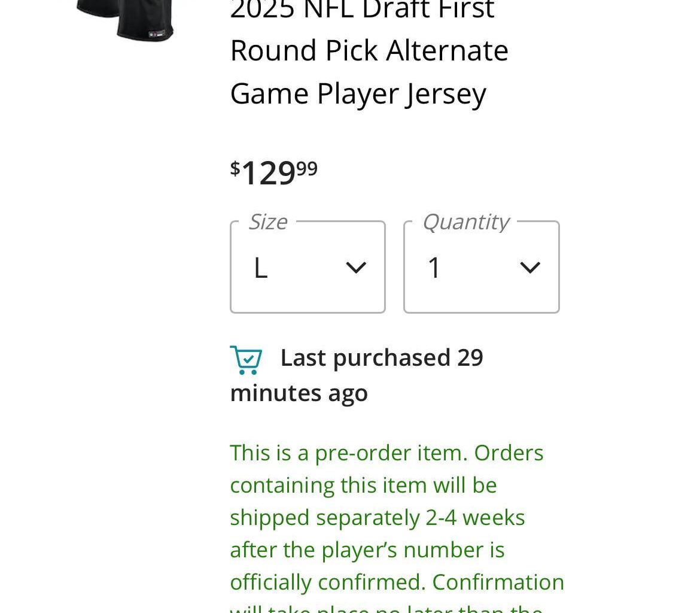Click the shopping cart checkmark icon
This screenshot has height=613, width=700.
(x=246, y=360)
